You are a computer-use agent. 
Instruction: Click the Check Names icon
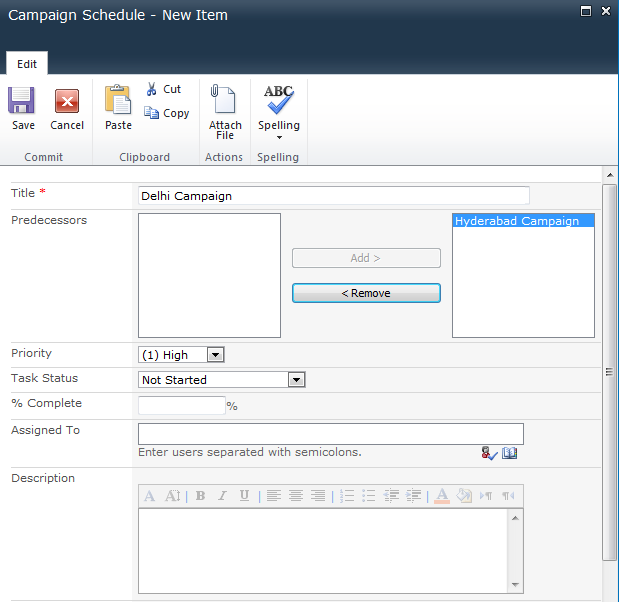tap(489, 453)
